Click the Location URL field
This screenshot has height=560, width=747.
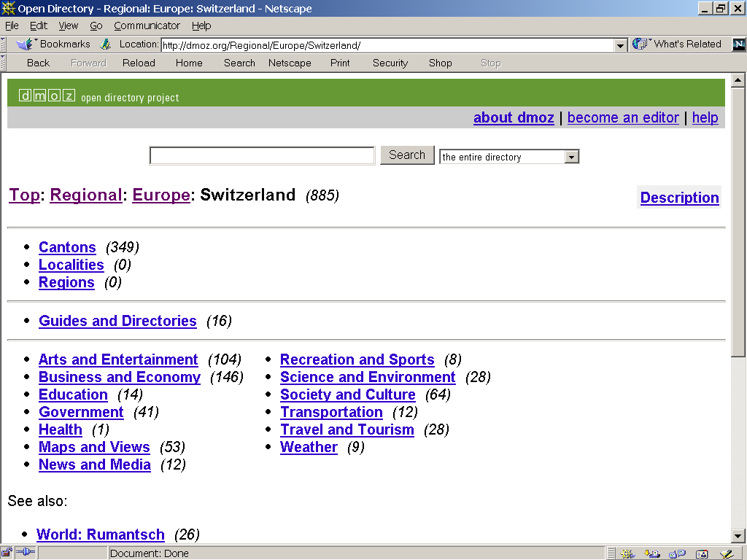point(388,46)
